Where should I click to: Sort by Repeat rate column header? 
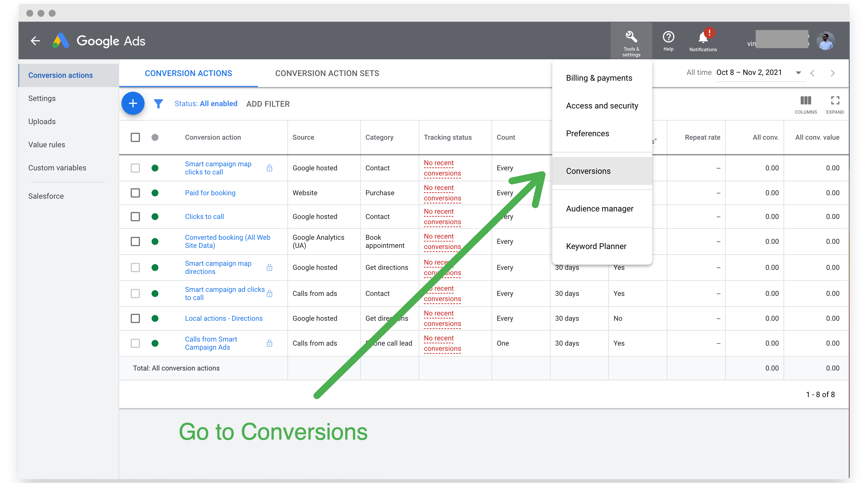702,137
